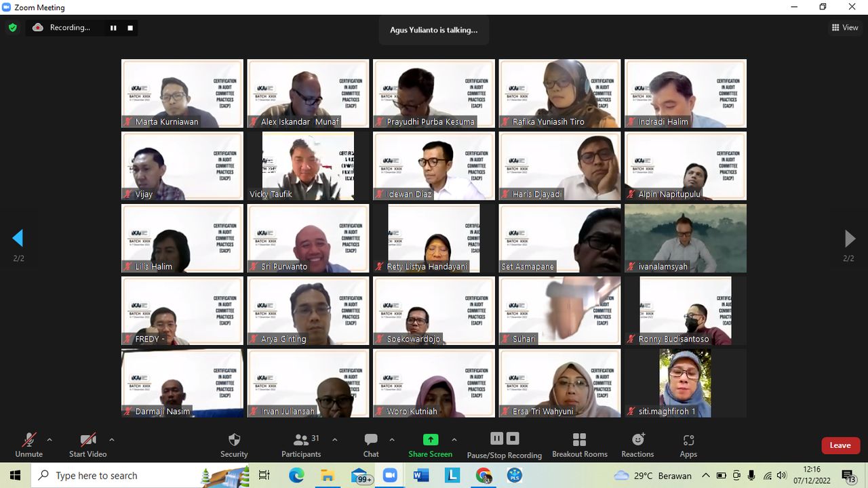Open video options arrow next to Start Video
Screen dimensions: 868x488
coord(111,440)
